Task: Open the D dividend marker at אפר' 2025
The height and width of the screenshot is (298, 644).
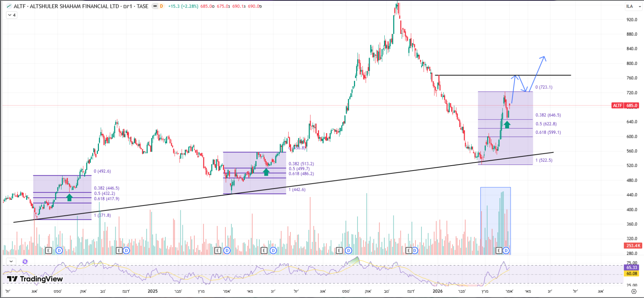Action: (x=227, y=251)
